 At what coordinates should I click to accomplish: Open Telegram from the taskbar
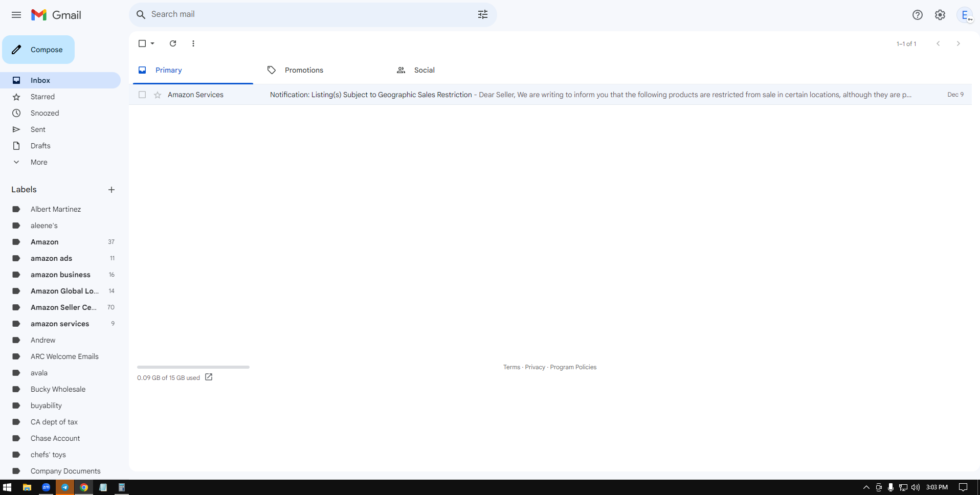pyautogui.click(x=65, y=487)
